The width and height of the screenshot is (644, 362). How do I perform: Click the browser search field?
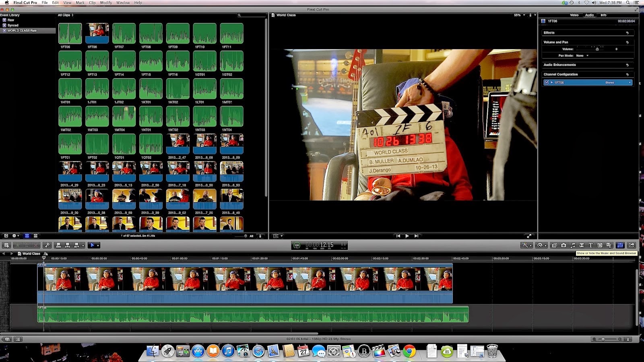point(252,15)
